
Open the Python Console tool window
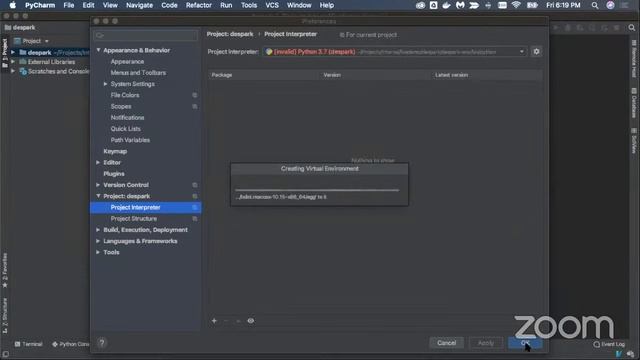pos(71,344)
